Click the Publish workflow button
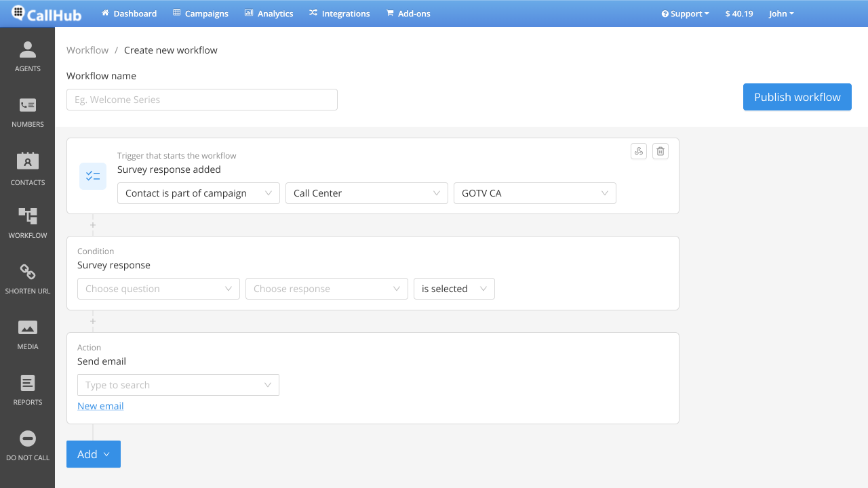The height and width of the screenshot is (488, 868). (x=797, y=97)
